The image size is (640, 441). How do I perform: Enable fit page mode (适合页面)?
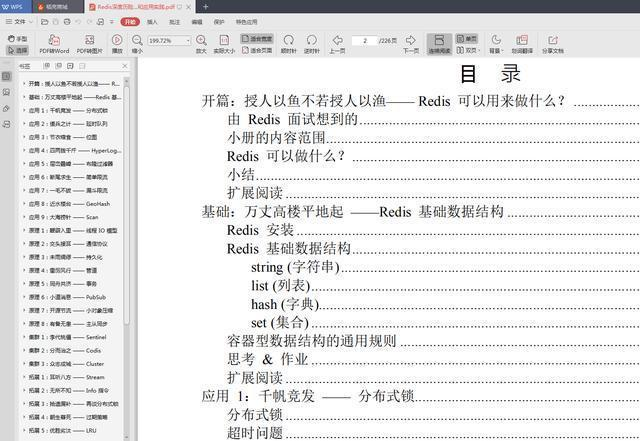click(257, 50)
